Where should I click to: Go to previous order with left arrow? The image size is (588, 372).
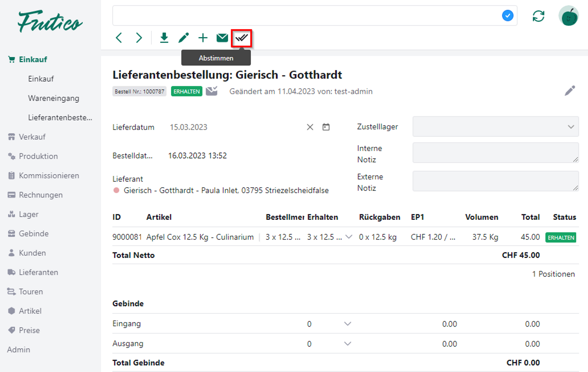(119, 38)
